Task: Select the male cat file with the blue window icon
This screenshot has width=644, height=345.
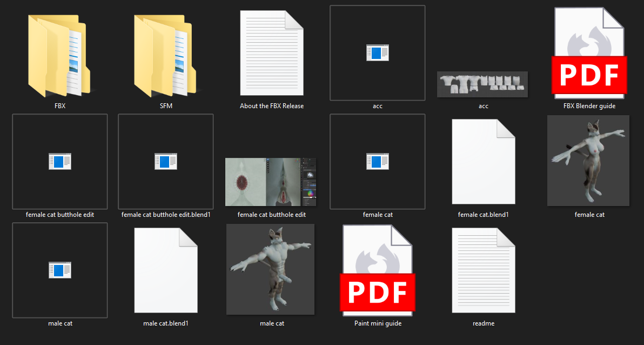Action: (60, 270)
